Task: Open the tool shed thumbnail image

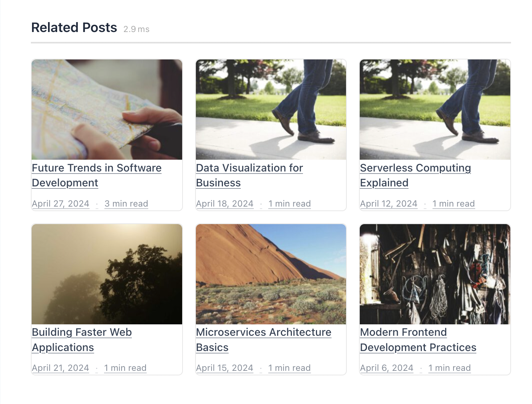Action: tap(435, 274)
